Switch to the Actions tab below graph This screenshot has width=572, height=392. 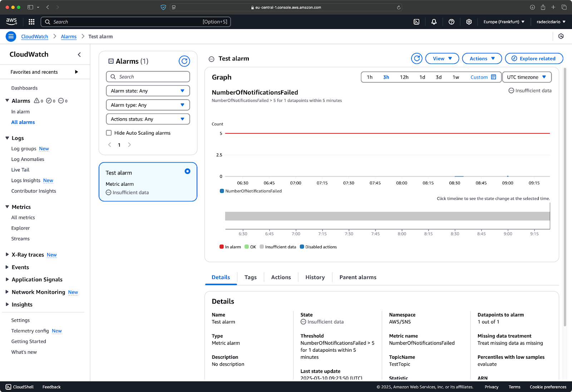(x=281, y=277)
